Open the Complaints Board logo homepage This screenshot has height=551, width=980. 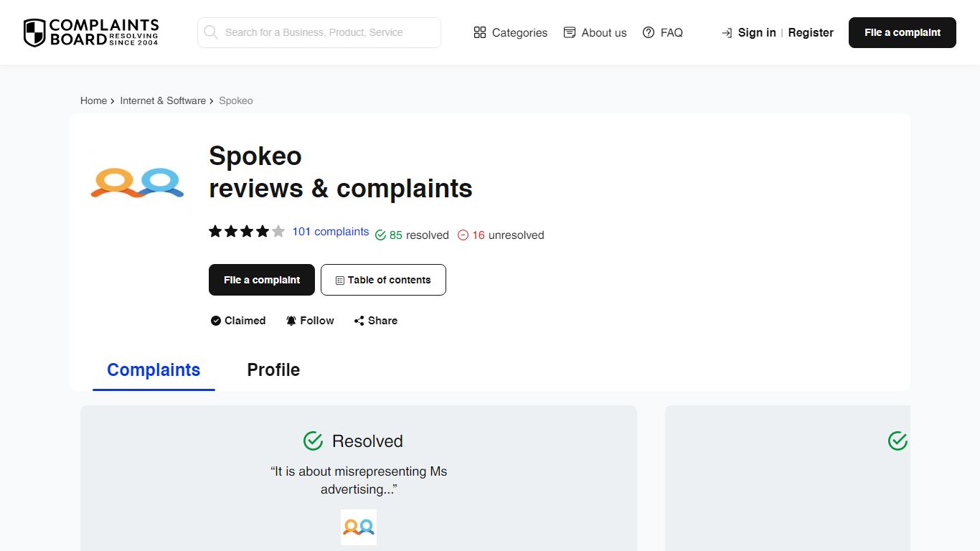[91, 32]
